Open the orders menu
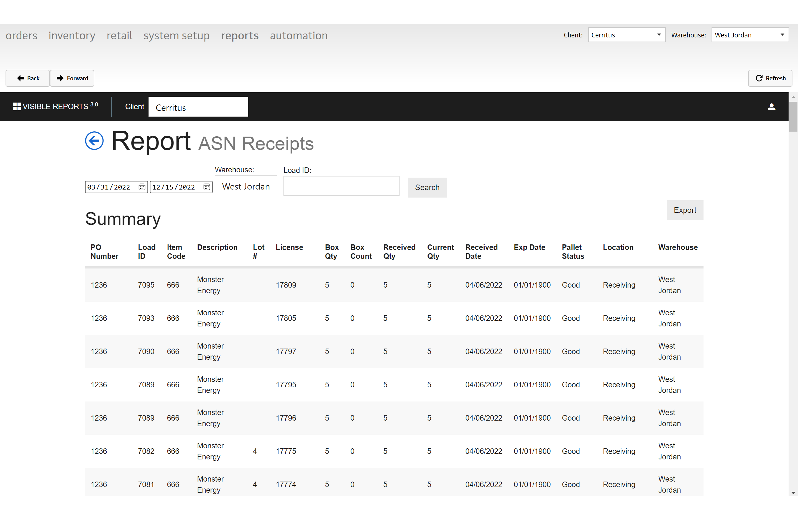The width and height of the screenshot is (798, 532). click(21, 36)
